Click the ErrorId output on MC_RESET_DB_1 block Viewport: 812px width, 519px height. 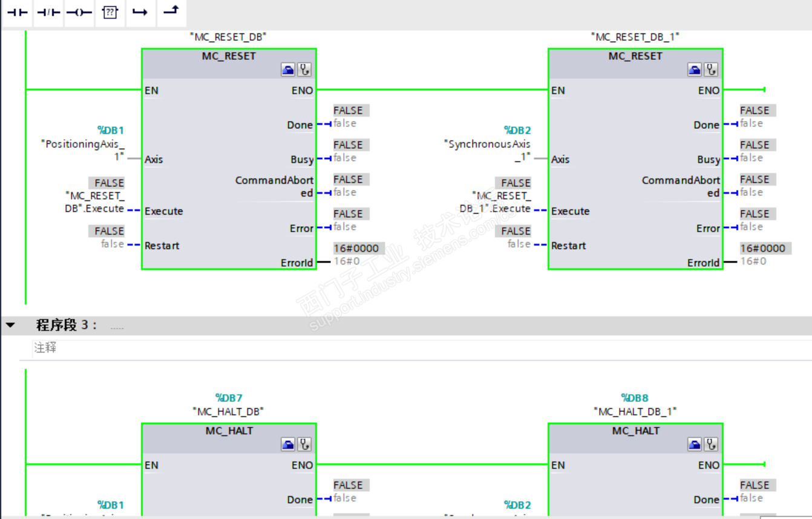point(704,263)
